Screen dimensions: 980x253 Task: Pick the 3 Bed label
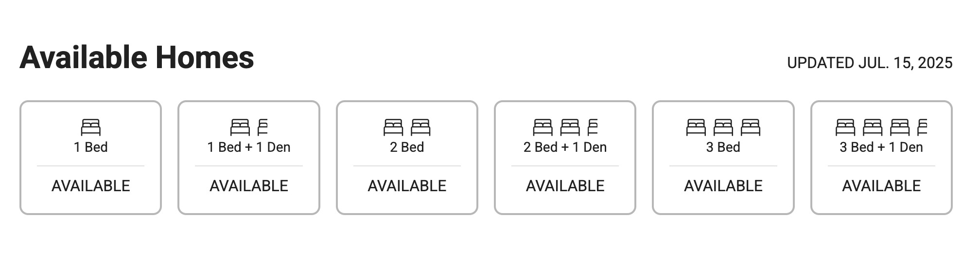723,147
